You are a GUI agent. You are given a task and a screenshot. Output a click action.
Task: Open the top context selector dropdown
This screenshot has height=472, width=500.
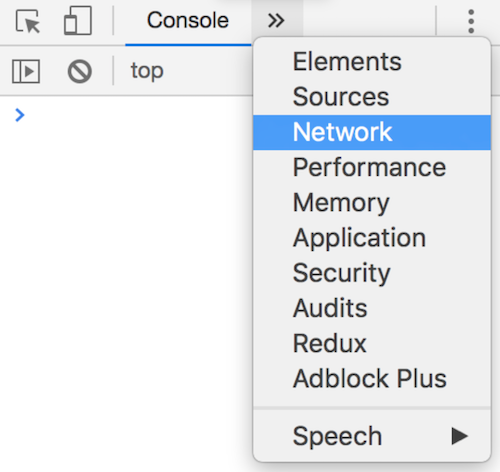click(x=147, y=71)
